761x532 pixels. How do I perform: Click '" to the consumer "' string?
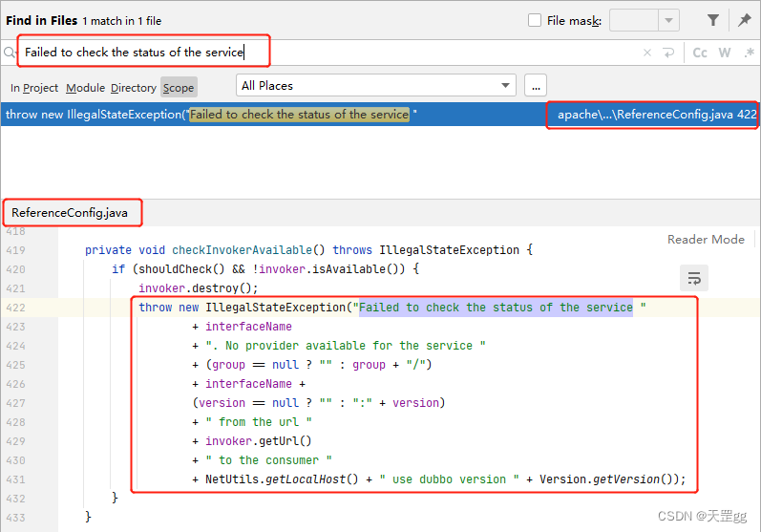point(269,460)
